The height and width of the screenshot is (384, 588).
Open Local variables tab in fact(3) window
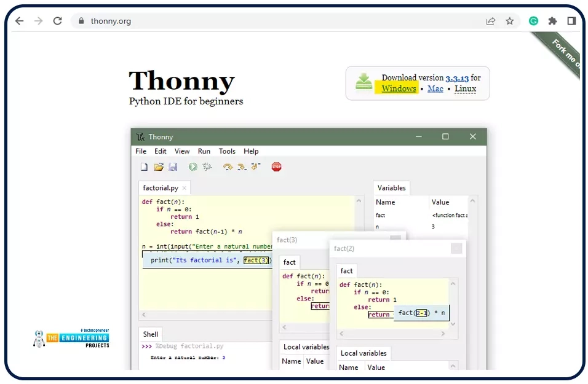306,347
